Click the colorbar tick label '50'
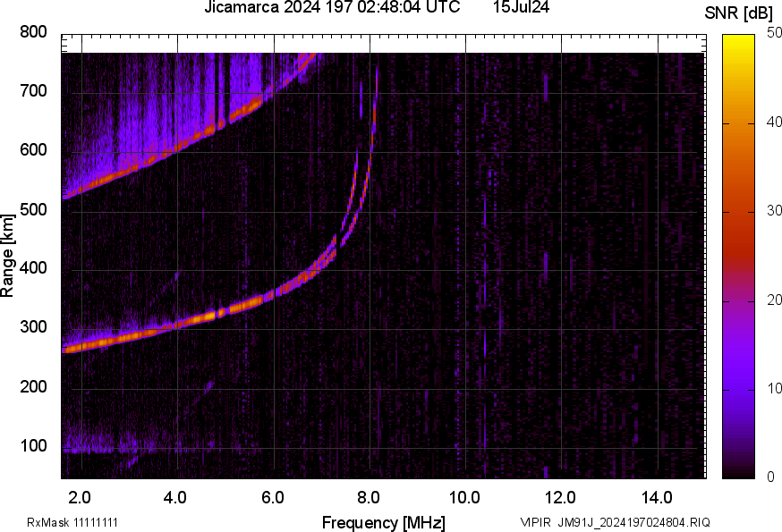This screenshot has width=782, height=532. (x=775, y=33)
